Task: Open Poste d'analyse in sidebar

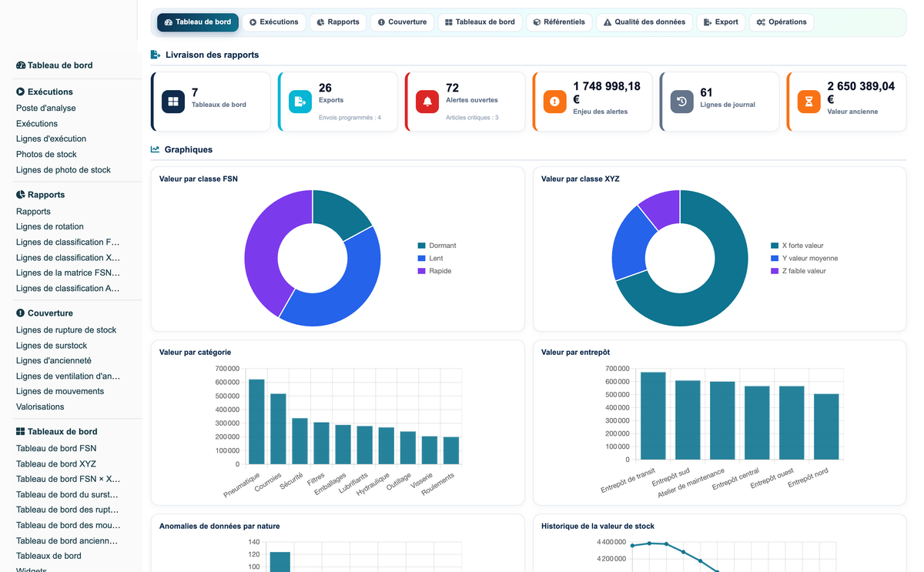Action: [46, 109]
